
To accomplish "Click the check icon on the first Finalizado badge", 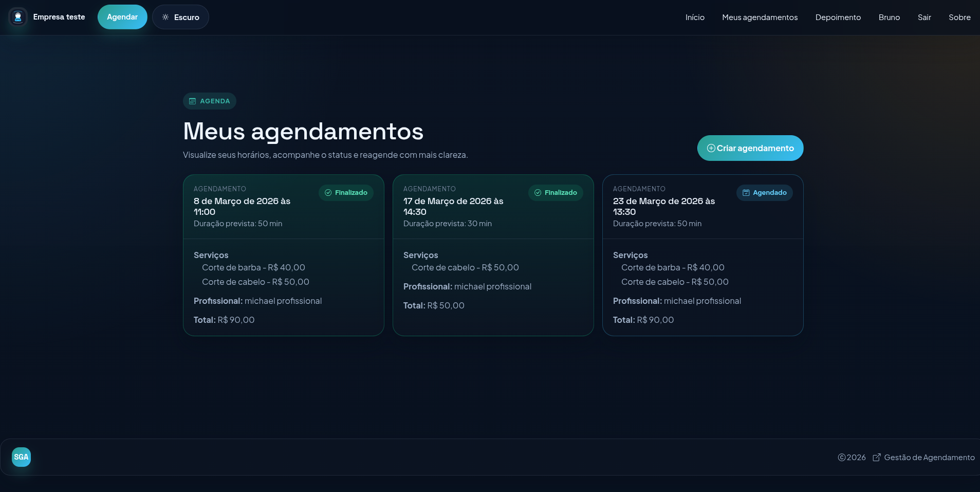I will pyautogui.click(x=328, y=193).
